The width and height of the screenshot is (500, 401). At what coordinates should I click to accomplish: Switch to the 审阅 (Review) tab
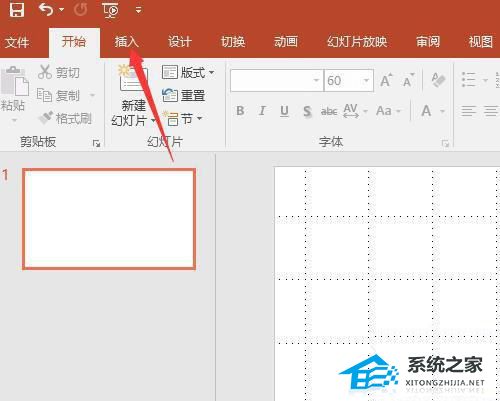coord(428,42)
